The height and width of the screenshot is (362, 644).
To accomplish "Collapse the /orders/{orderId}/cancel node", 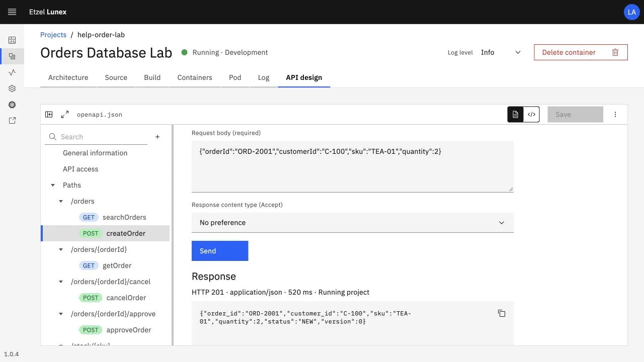I will point(61,282).
